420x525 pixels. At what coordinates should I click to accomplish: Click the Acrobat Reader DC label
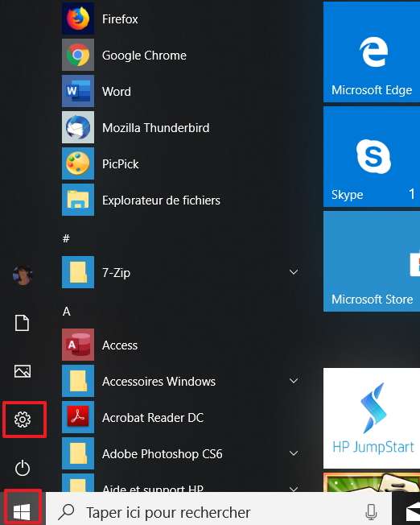tap(153, 418)
